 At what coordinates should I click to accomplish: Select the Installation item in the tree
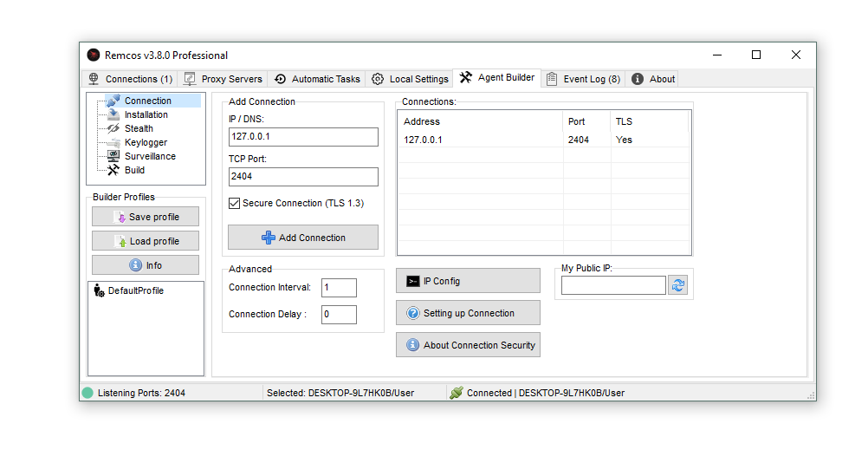tap(146, 114)
